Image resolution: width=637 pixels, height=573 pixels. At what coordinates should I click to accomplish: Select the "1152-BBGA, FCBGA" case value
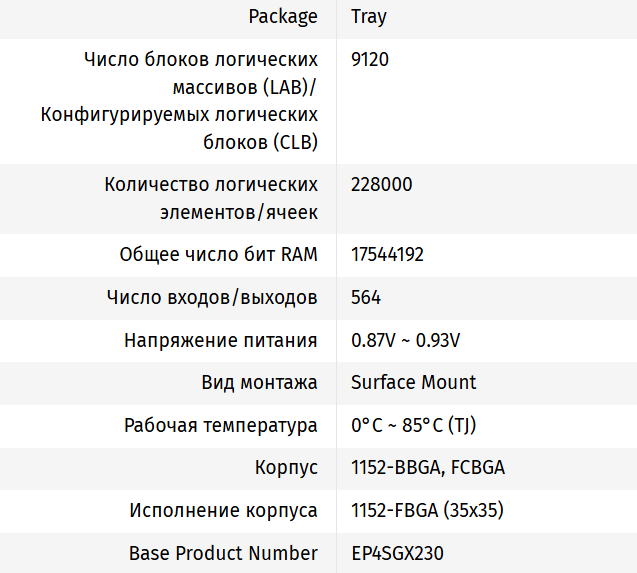click(x=428, y=468)
